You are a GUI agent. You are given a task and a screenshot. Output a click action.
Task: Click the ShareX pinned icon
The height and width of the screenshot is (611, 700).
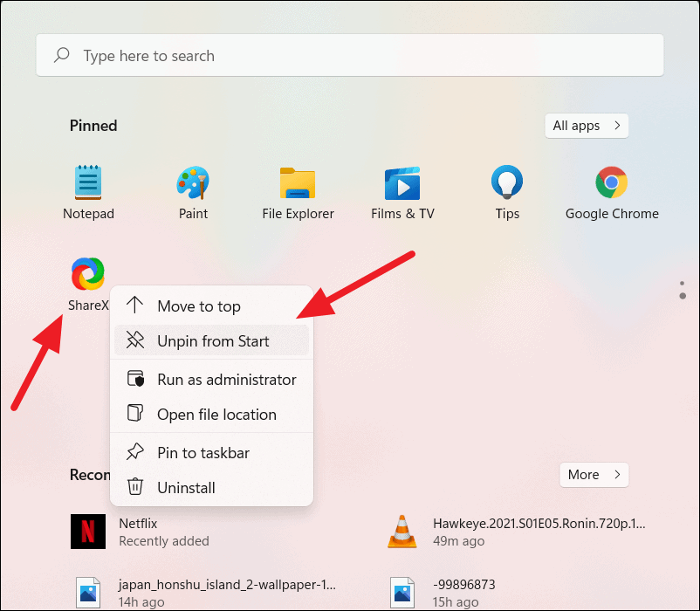(88, 273)
